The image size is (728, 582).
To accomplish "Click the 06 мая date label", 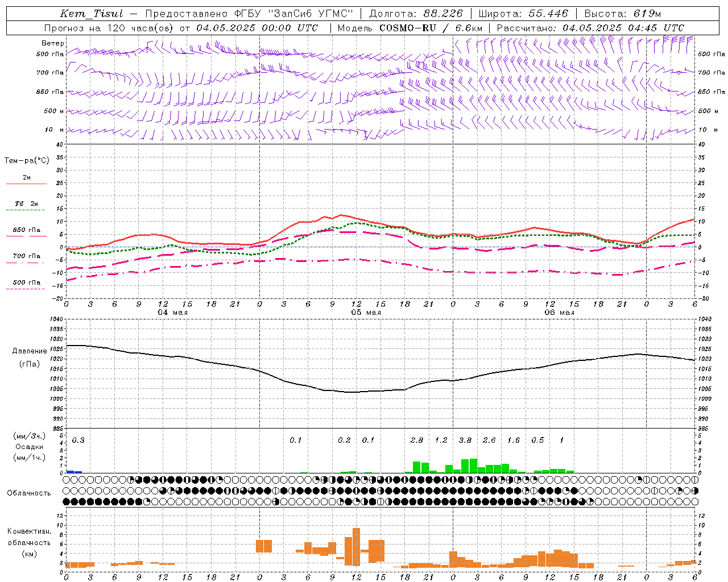I will pos(559,313).
